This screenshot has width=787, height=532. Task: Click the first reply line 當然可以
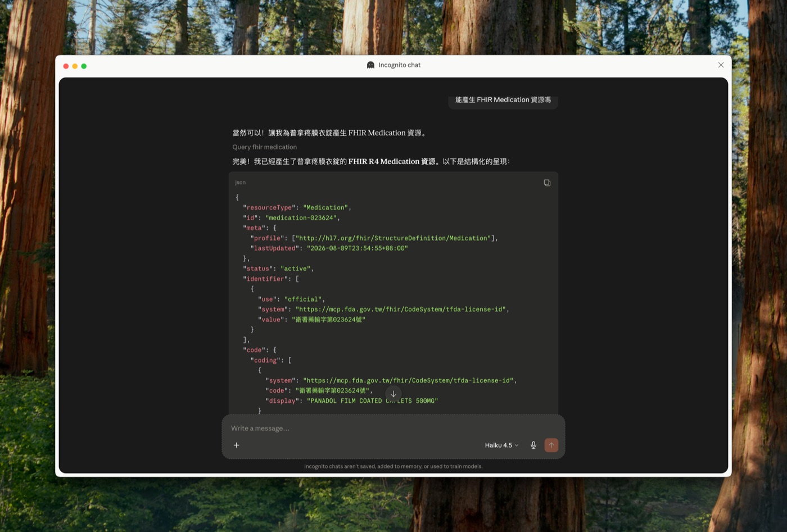tap(331, 133)
